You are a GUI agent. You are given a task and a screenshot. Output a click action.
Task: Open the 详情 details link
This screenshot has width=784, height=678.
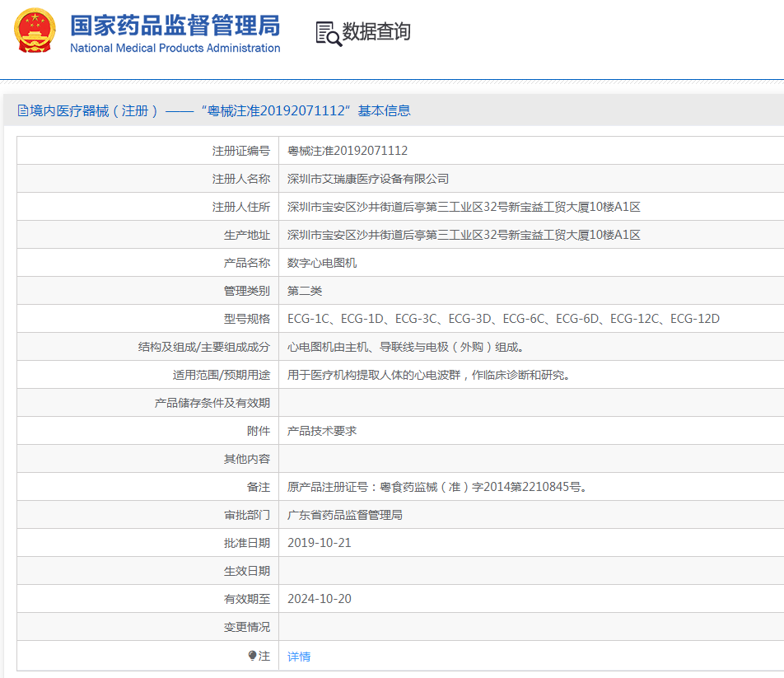(299, 657)
